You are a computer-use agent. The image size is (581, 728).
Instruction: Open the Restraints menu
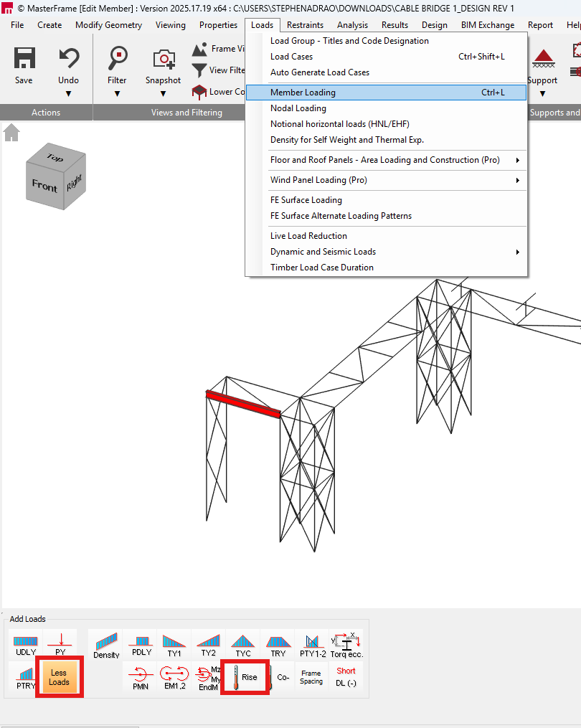point(305,25)
